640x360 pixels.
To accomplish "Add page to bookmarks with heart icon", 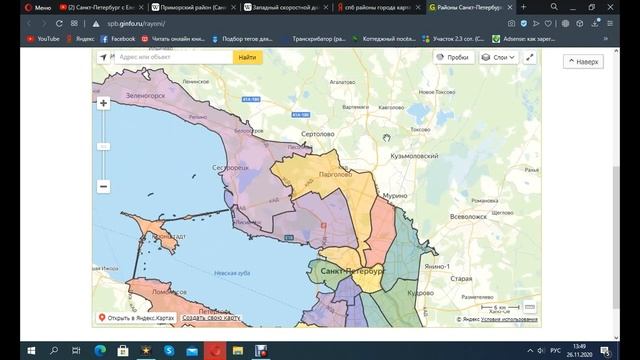I will pyautogui.click(x=548, y=24).
